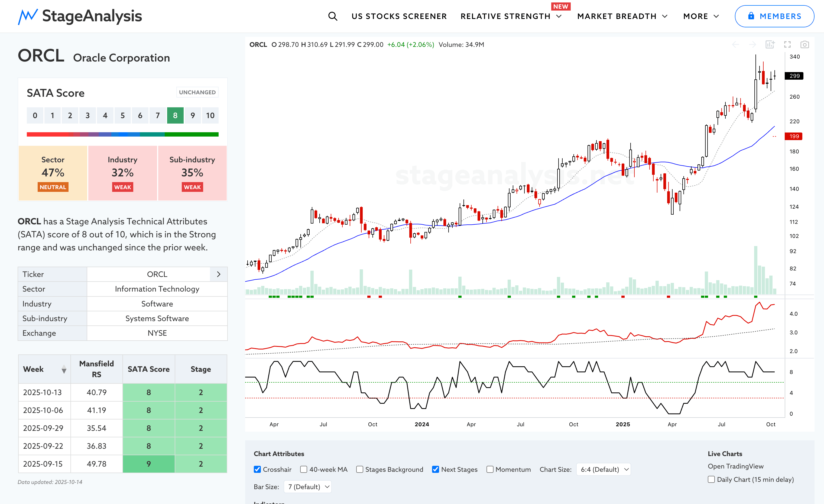Screen dimensions: 824x504
Task: Open the Chart Size dropdown
Action: [x=603, y=469]
